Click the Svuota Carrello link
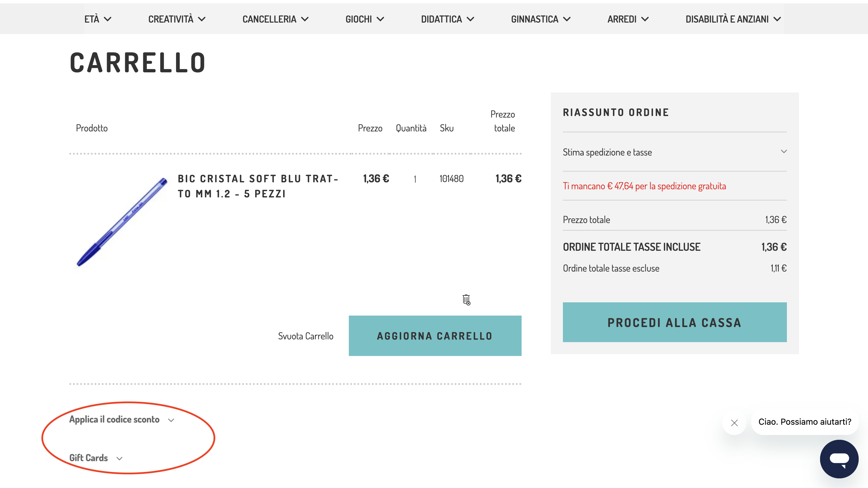Viewport: 868px width, 488px height. coord(306,336)
